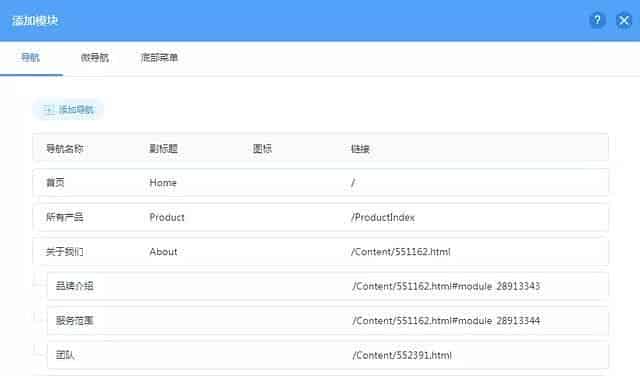Click the link ending in module_28913344

446,320
